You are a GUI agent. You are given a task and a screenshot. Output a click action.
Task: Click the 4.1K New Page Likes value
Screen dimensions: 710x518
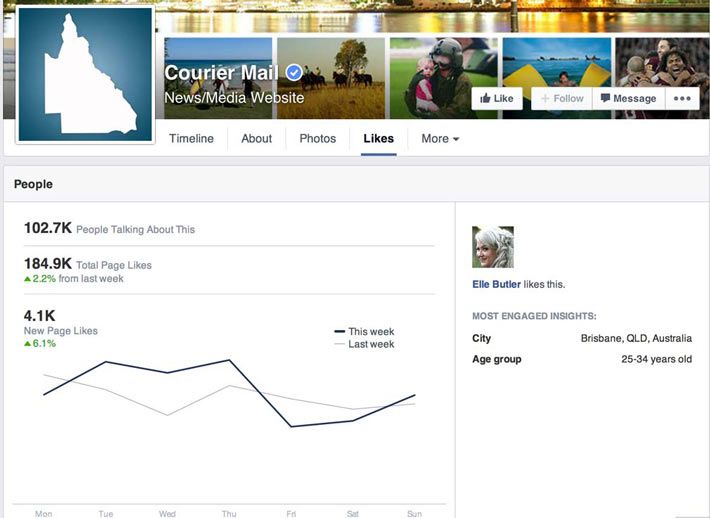pyautogui.click(x=39, y=315)
